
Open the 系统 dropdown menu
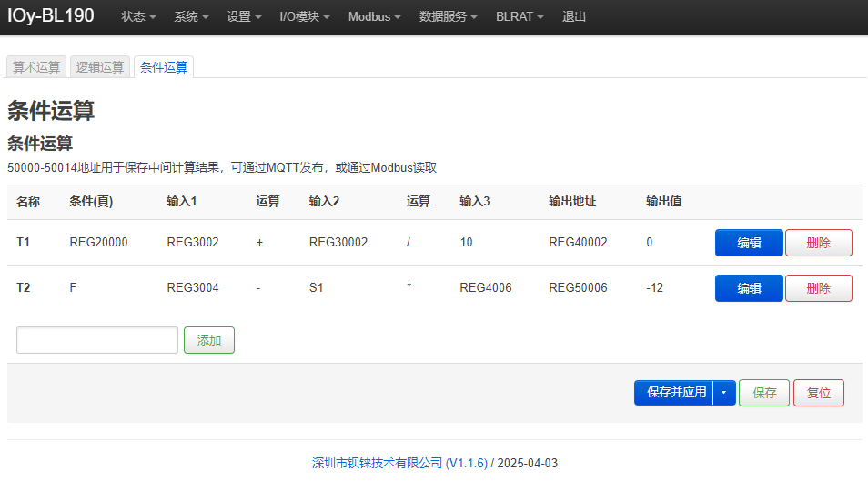point(191,16)
